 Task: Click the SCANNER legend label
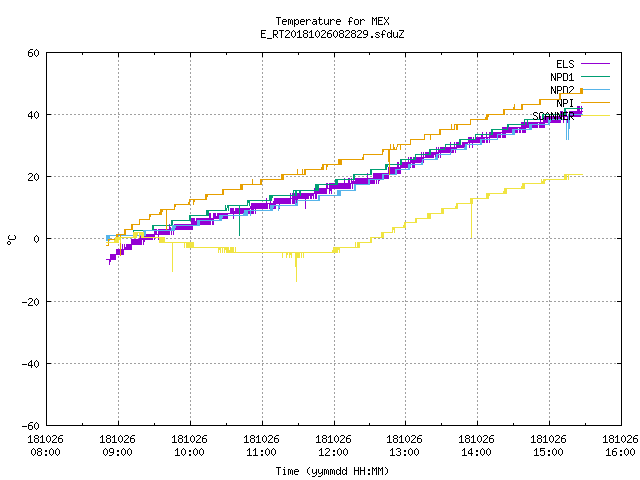tap(553, 116)
